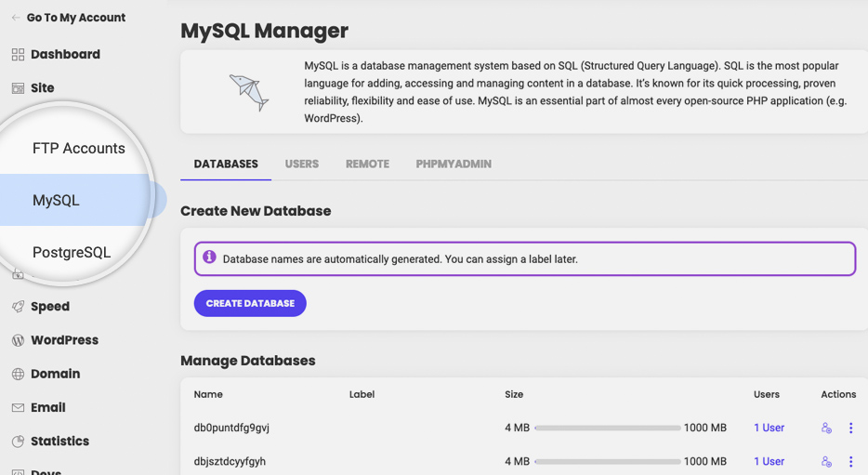Open Dashboard in the sidebar
868x475 pixels.
point(65,54)
